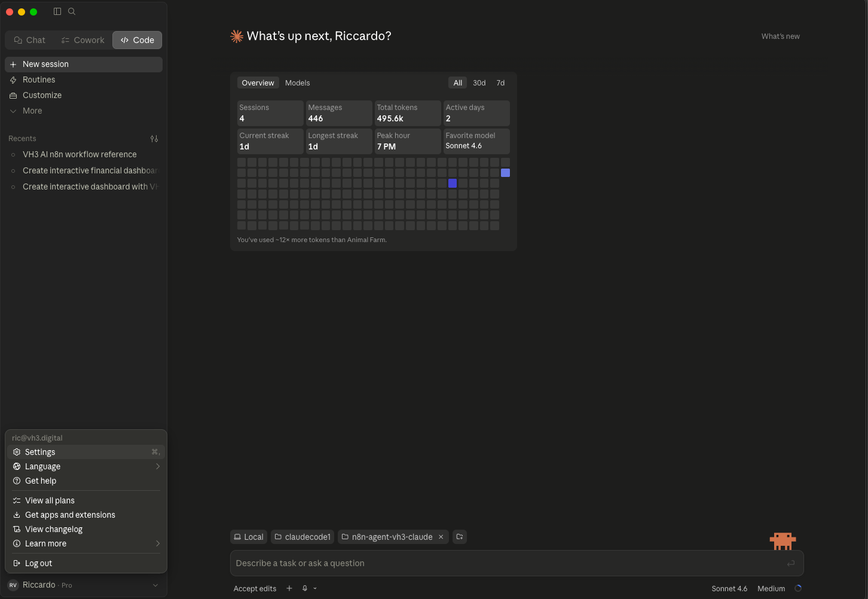
Task: Open the Learn more submenu
Action: (86, 543)
